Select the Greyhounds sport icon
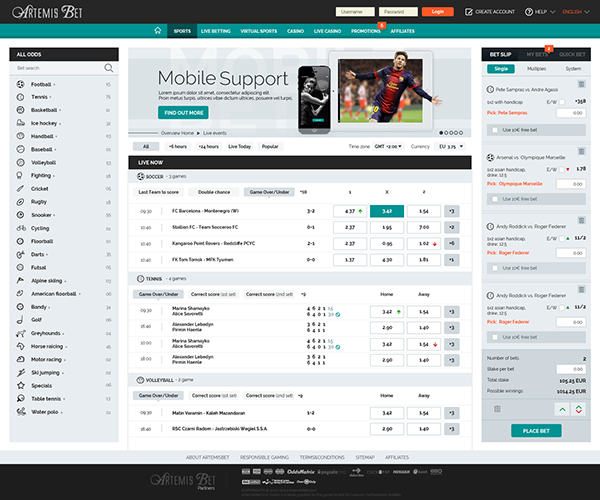The height and width of the screenshot is (500, 600). click(21, 333)
